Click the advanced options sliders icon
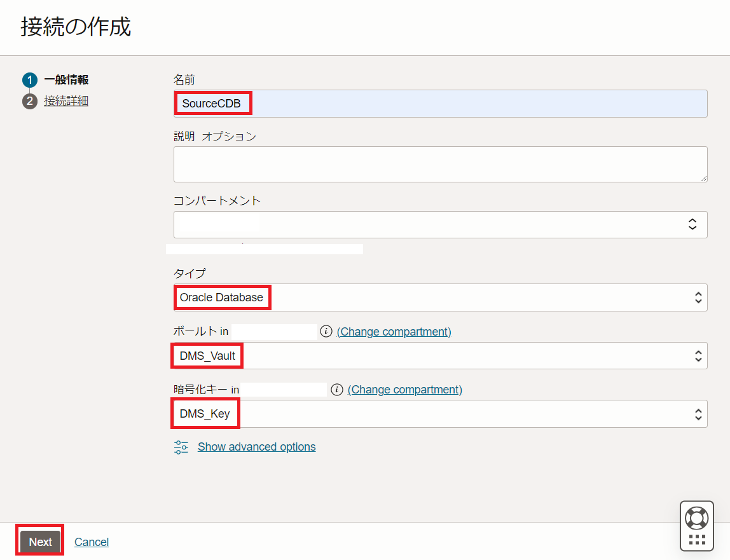 coord(181,447)
